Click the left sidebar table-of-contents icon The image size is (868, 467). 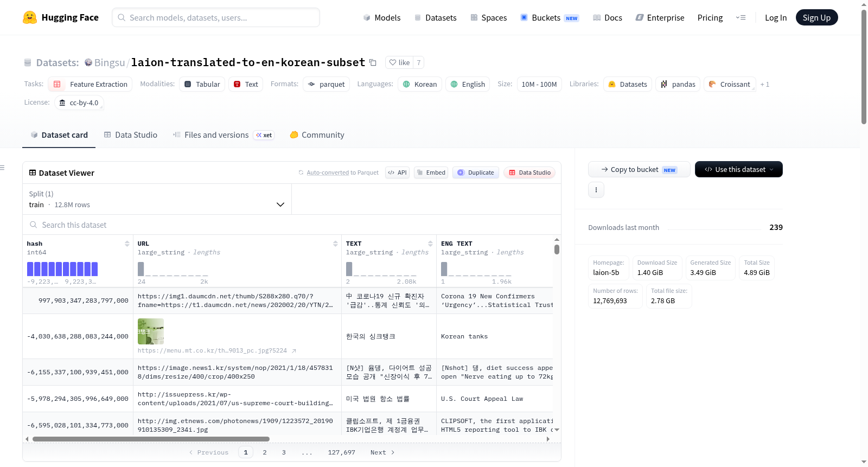click(x=2, y=168)
